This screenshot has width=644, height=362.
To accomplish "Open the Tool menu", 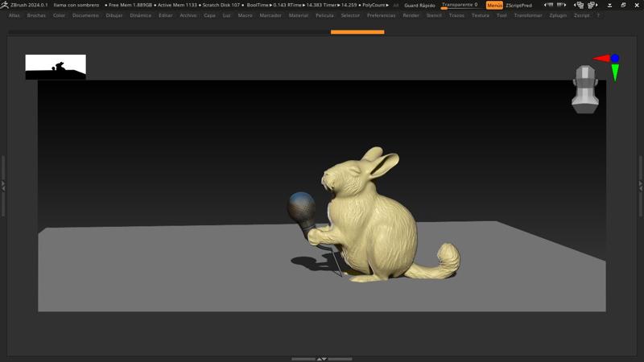I will tap(502, 15).
